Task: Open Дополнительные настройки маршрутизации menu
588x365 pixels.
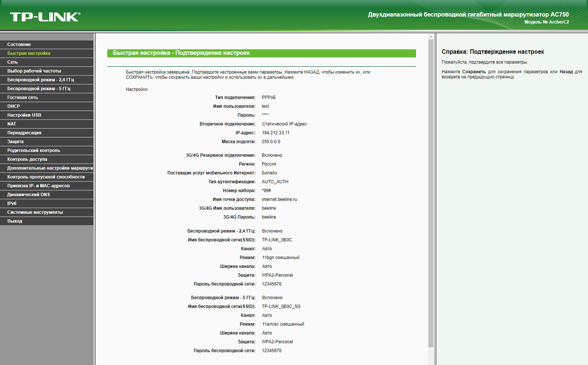Action: pyautogui.click(x=47, y=168)
